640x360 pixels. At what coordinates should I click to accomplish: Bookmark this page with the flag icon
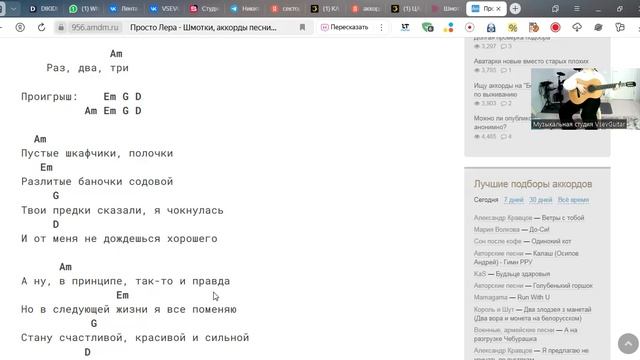pos(302,27)
